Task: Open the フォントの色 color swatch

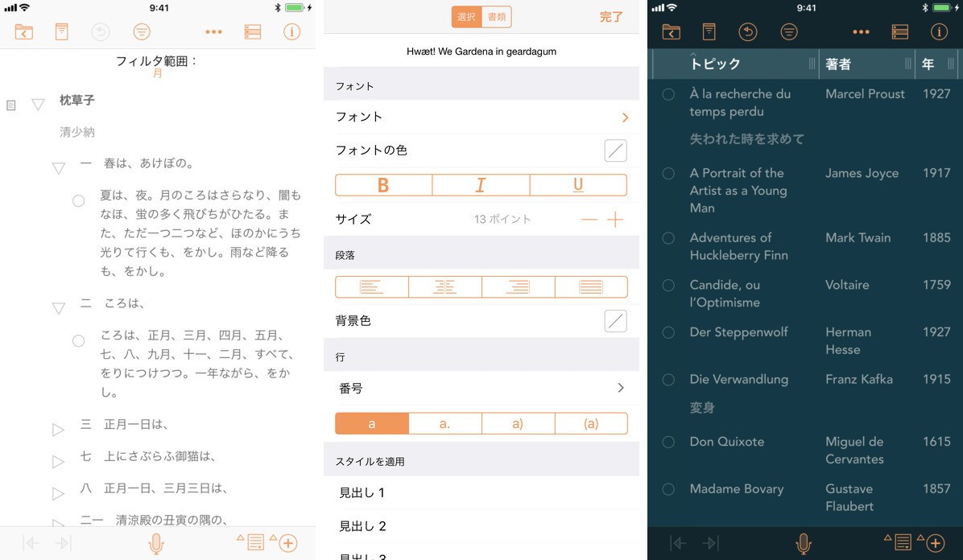Action: (615, 150)
